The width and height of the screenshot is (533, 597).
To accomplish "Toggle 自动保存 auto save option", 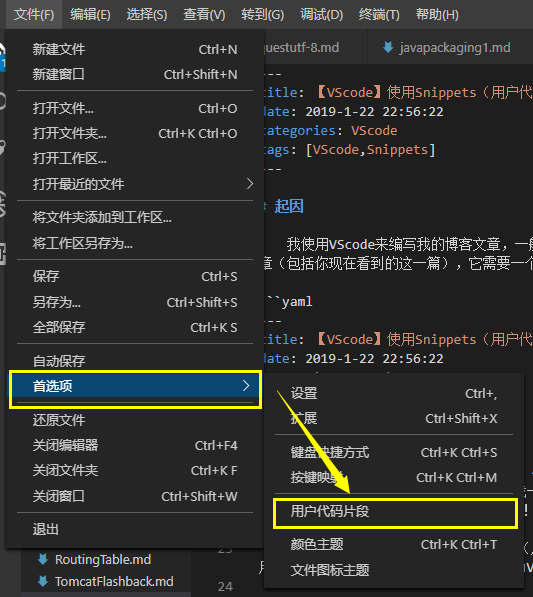I will click(135, 361).
